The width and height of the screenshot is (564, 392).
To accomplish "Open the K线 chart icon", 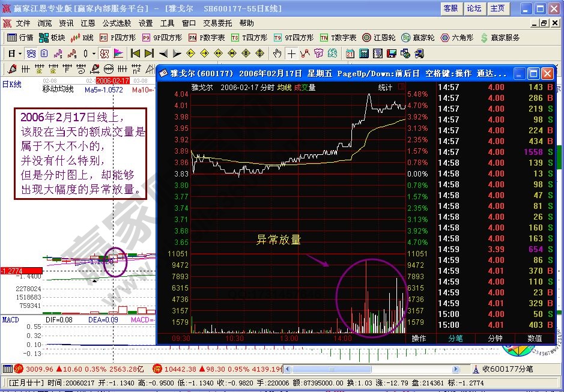I will [74, 37].
